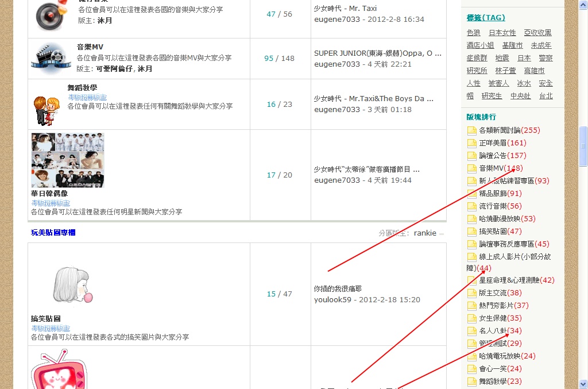The image size is (588, 389).
Task: Open 正咩美眉(161) in forum ranking
Action: [502, 143]
